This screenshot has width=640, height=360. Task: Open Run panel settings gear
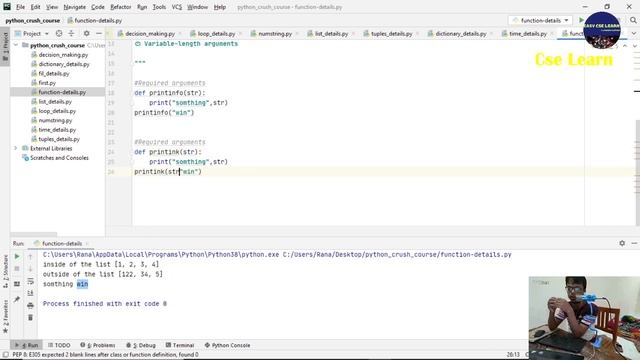coord(622,243)
